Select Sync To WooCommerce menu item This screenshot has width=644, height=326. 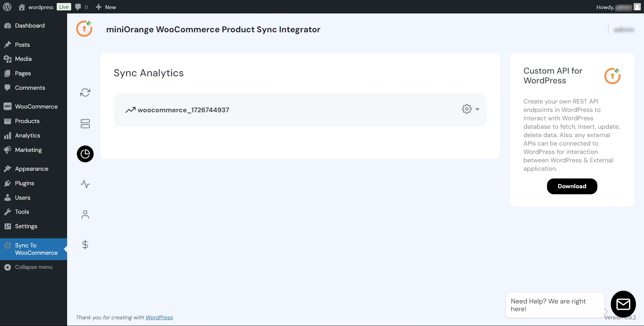pos(34,249)
